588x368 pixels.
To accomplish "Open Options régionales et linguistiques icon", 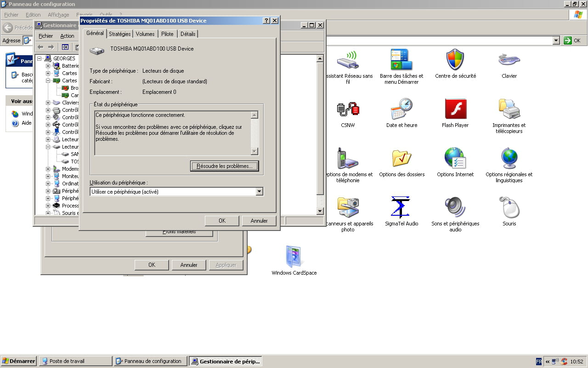I will coord(509,158).
